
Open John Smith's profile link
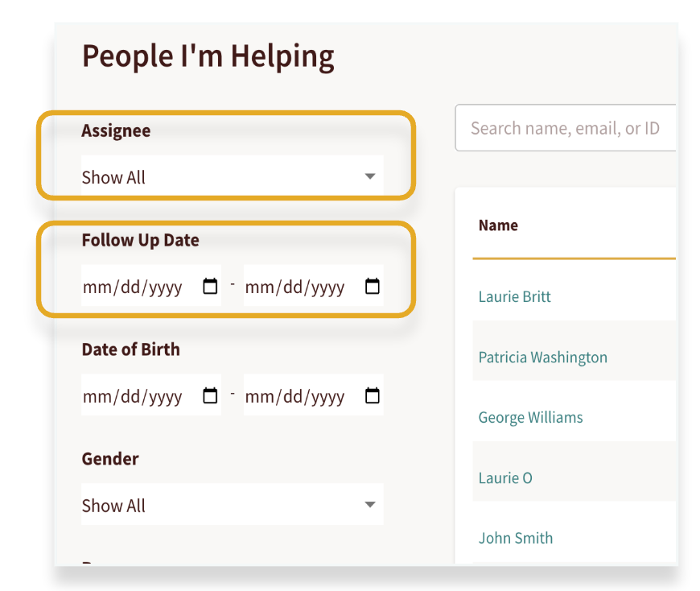point(515,538)
